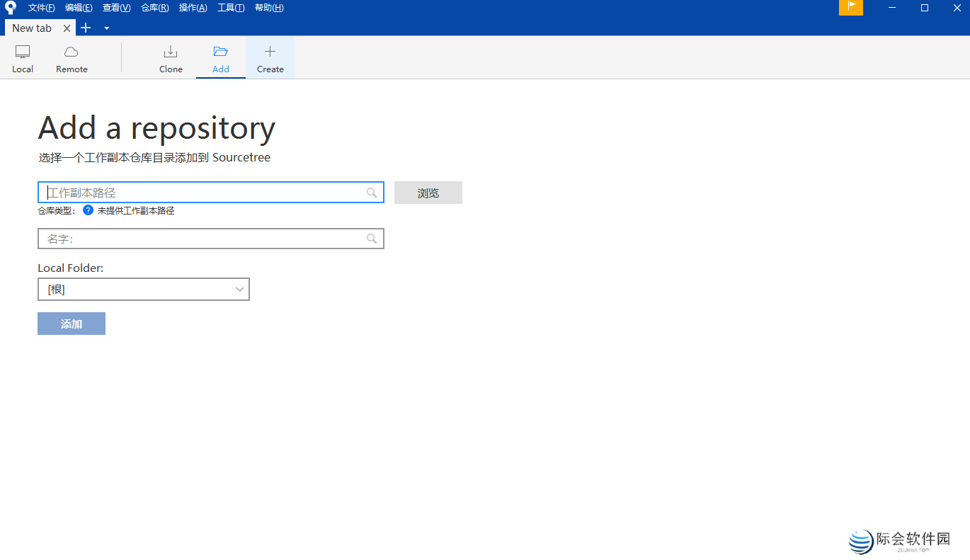Click the 添加 button
Viewport: 970px width, 560px height.
(71, 323)
